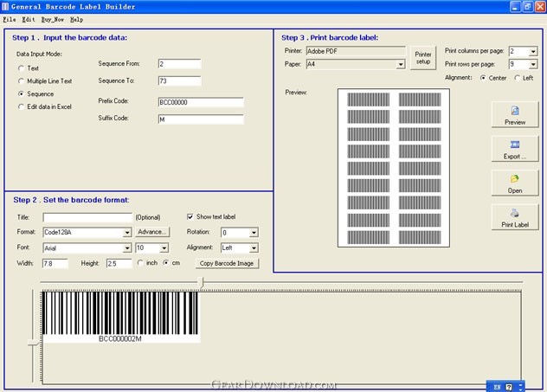Click the Export button icon
547x392 pixels.
tap(515, 145)
